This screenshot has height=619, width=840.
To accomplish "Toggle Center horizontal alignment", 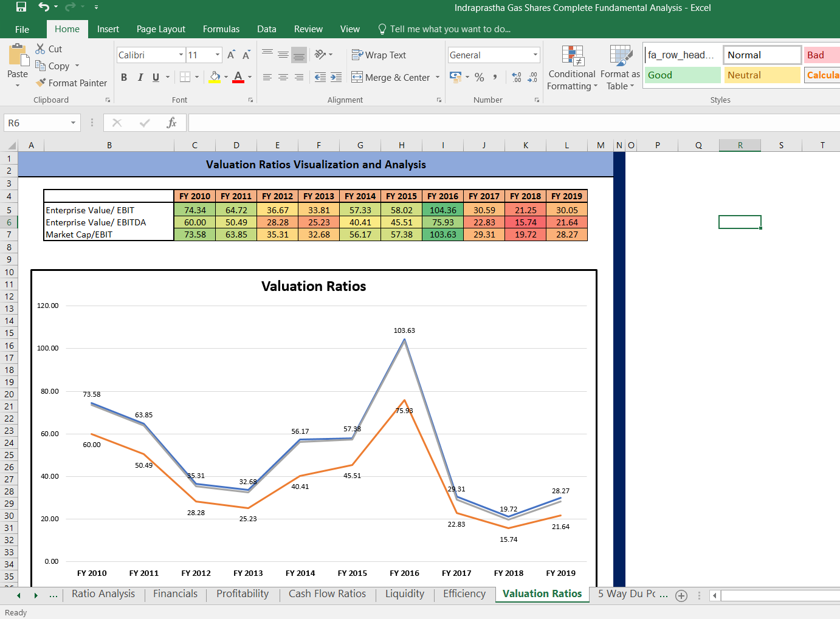I will [x=283, y=77].
